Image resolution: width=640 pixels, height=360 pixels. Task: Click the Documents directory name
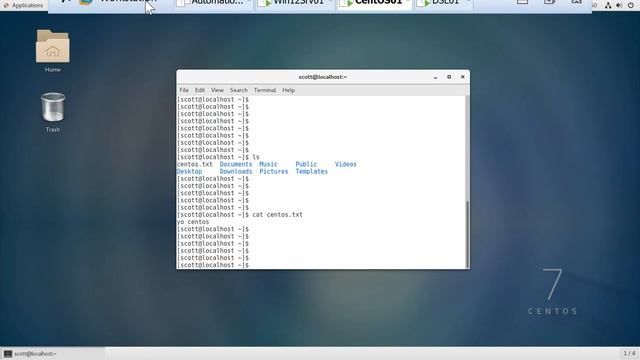[236, 164]
